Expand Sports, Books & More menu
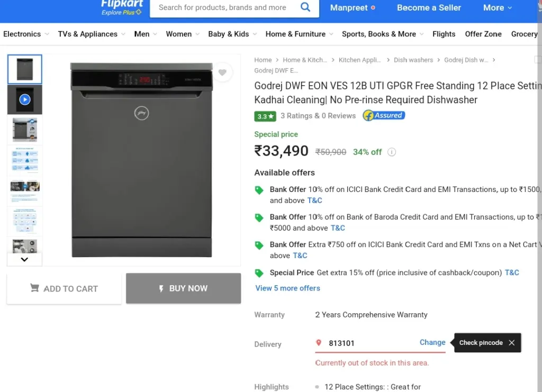This screenshot has height=392, width=542. pyautogui.click(x=383, y=34)
